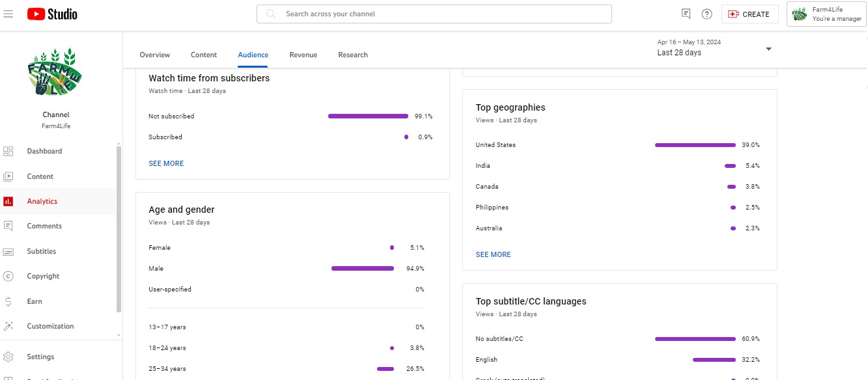Open the hamburger navigation menu

(8, 14)
